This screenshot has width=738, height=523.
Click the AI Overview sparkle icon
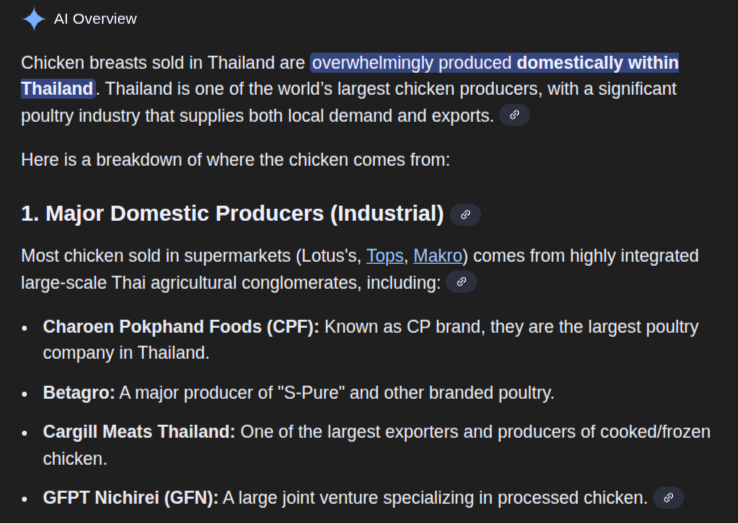click(x=34, y=19)
